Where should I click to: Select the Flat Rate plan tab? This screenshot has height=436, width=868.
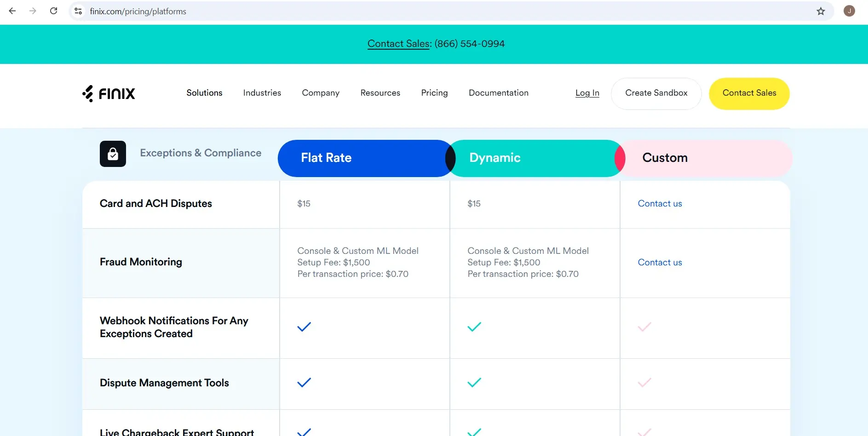click(x=363, y=158)
